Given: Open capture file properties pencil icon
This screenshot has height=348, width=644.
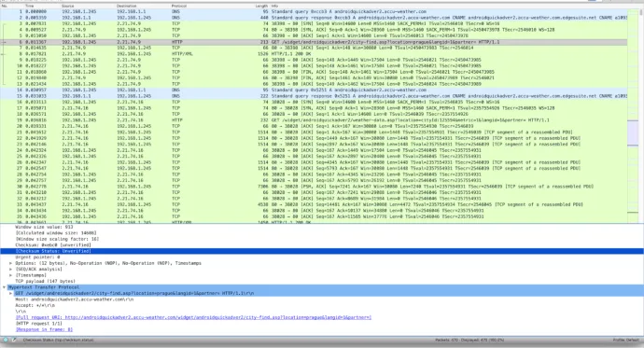Looking at the screenshot, I should tap(14, 340).
